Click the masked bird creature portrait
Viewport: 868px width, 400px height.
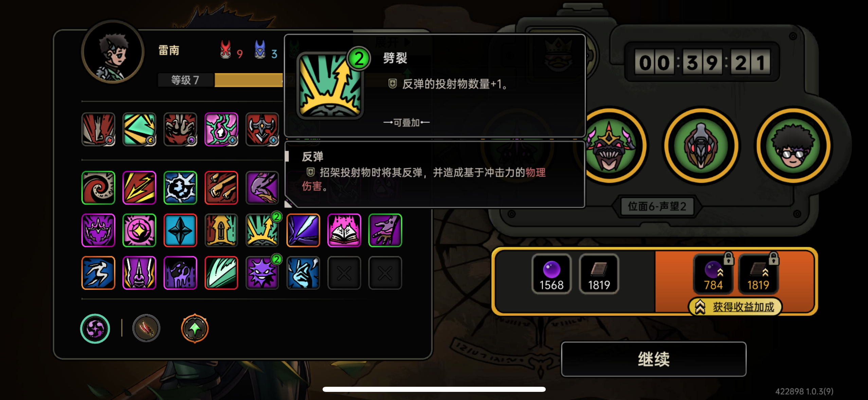pos(701,146)
